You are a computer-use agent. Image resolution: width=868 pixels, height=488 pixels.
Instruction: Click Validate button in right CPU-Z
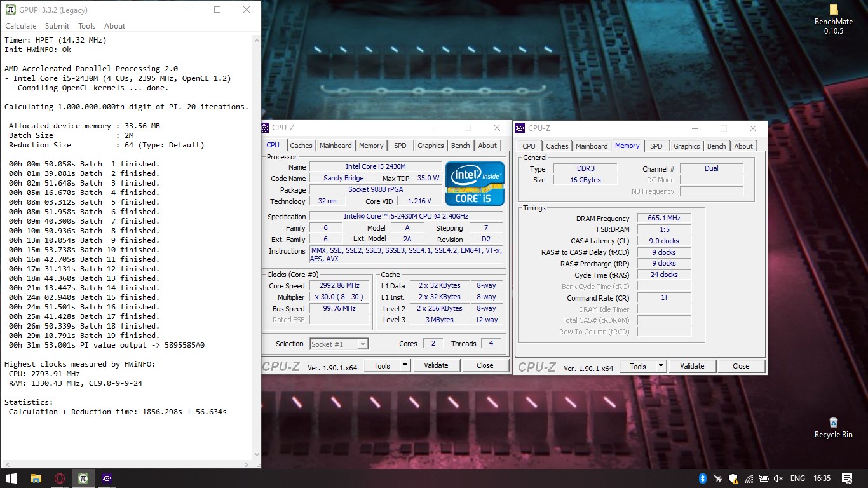(692, 366)
